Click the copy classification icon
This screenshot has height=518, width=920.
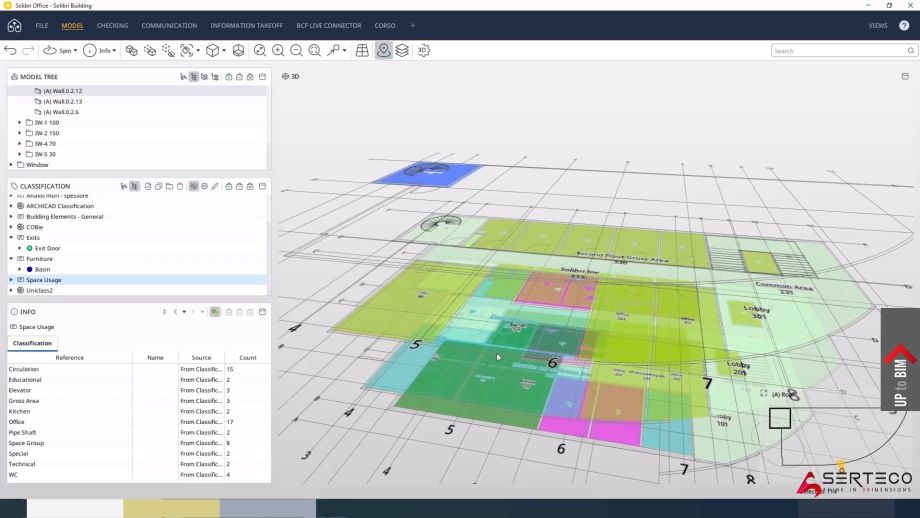pyautogui.click(x=158, y=186)
